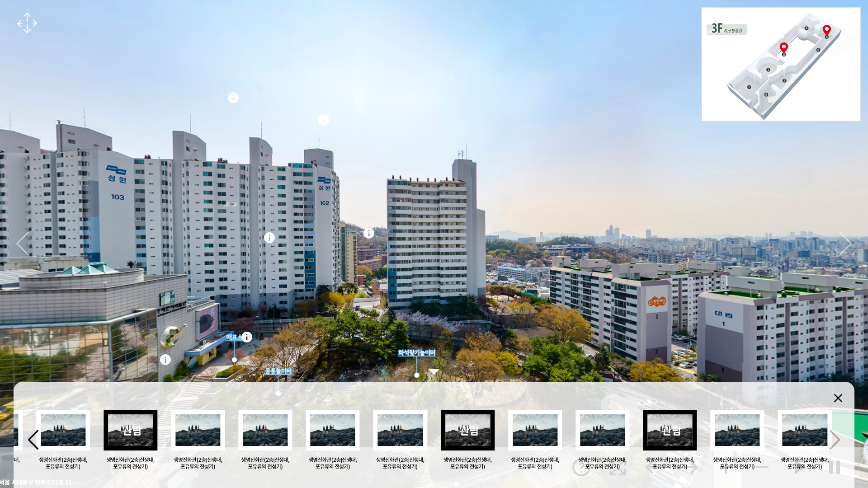Pause the auto-rotation playback
Viewport: 868px width, 488px height.
[x=835, y=467]
